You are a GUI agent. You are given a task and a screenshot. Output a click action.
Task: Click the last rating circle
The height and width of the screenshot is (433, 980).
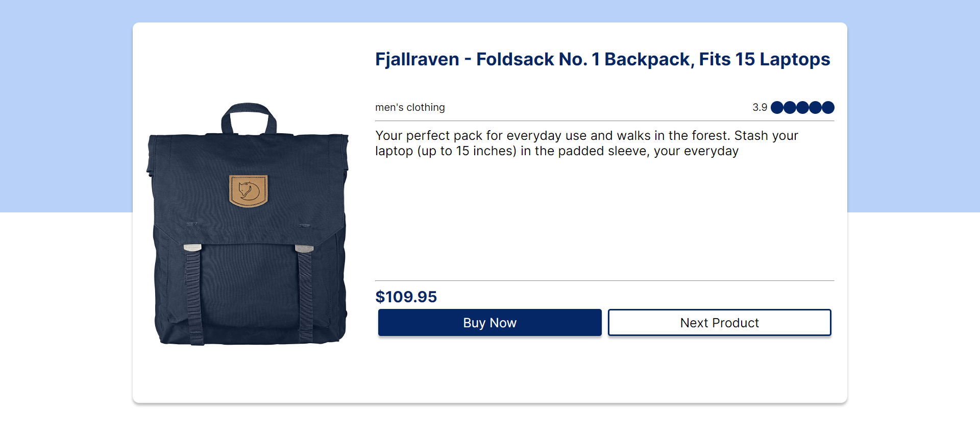(x=828, y=107)
